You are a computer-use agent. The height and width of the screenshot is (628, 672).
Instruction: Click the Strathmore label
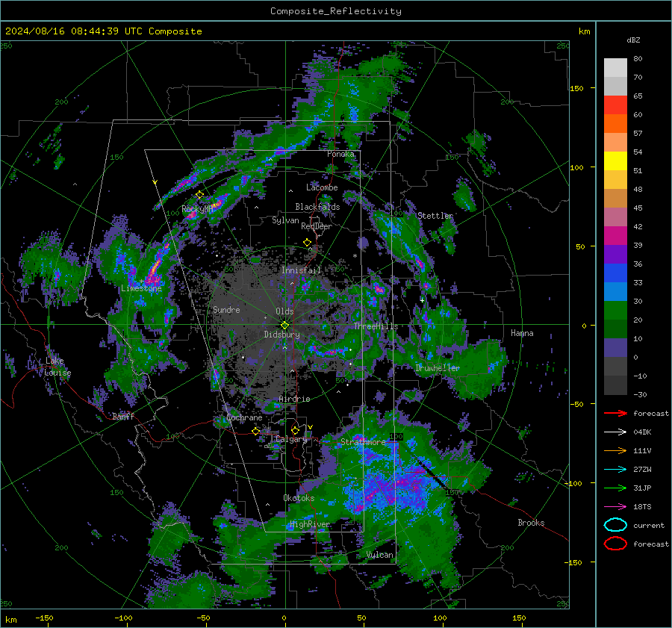[x=363, y=442]
